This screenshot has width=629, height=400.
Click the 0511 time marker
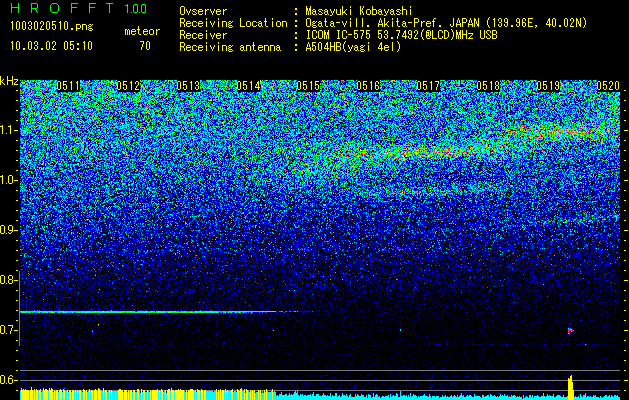[x=68, y=86]
